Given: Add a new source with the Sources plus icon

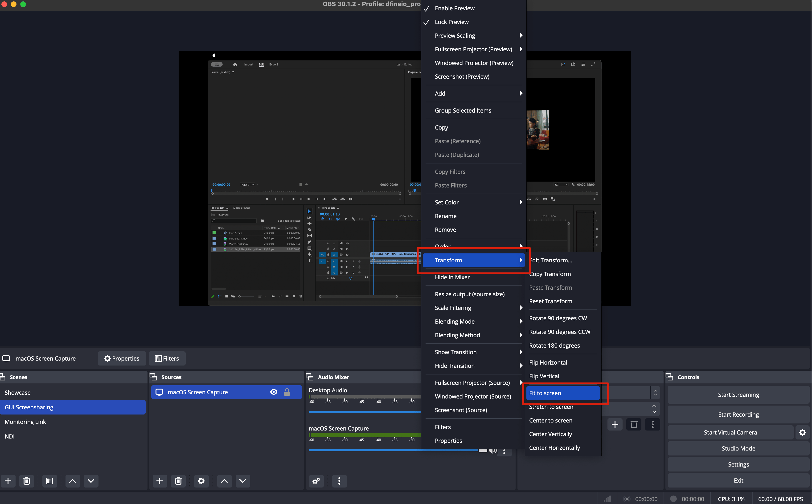Looking at the screenshot, I should point(160,481).
